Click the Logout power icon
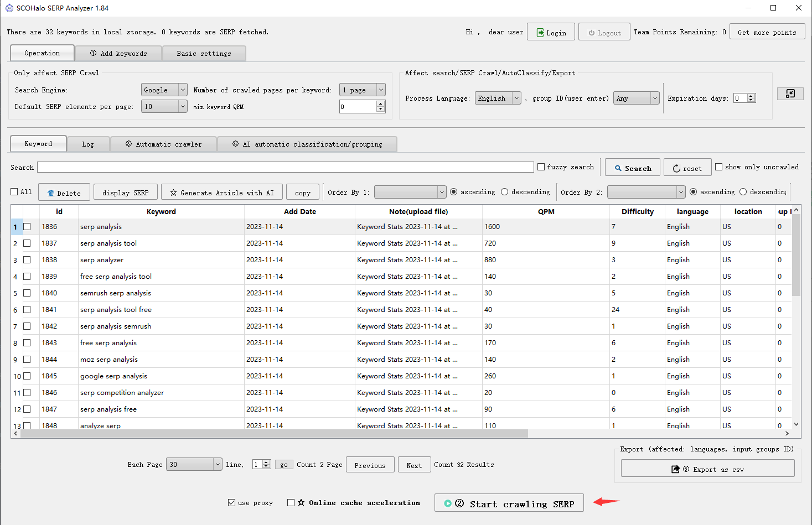 coord(591,33)
